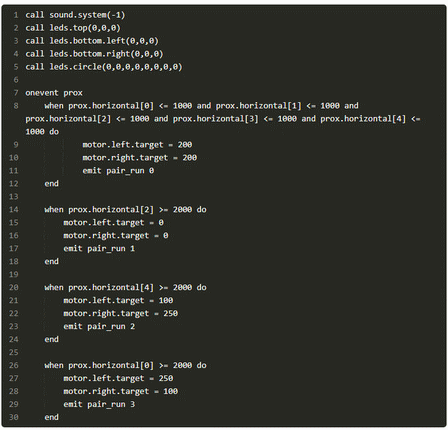The width and height of the screenshot is (448, 430).
Task: Click the 'emit pair_run 1' statement
Action: pyautogui.click(x=99, y=249)
